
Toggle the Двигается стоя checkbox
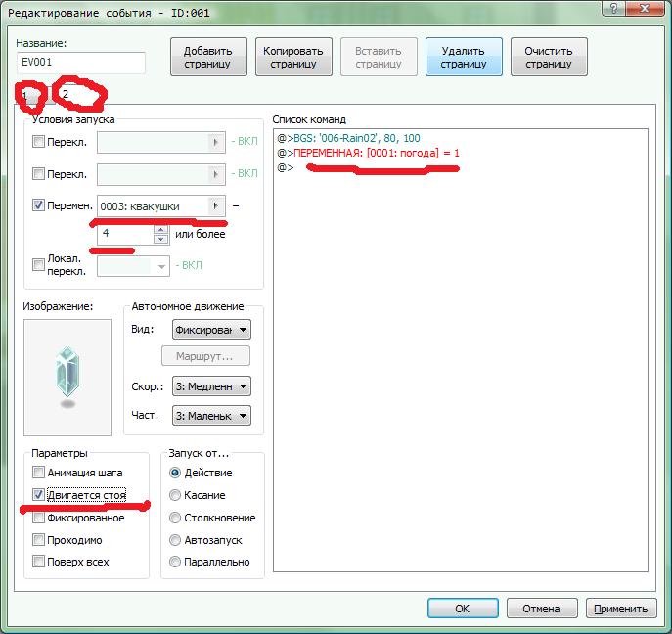click(x=39, y=495)
